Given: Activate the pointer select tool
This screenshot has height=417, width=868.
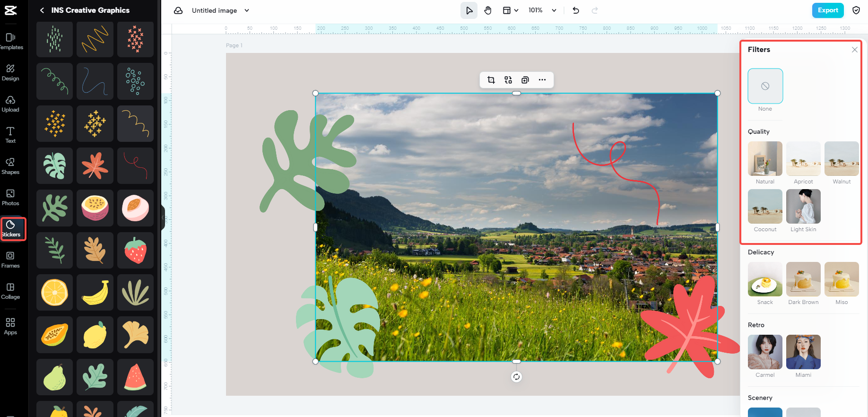Looking at the screenshot, I should [469, 10].
